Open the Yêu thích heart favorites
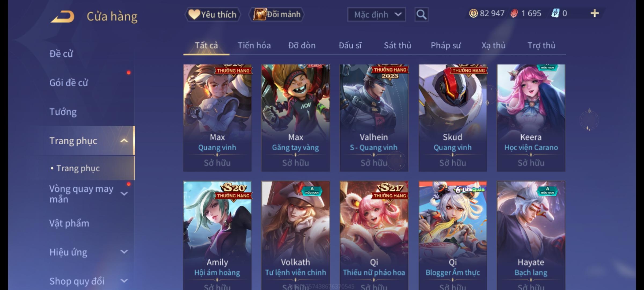The height and width of the screenshot is (290, 644). (213, 15)
